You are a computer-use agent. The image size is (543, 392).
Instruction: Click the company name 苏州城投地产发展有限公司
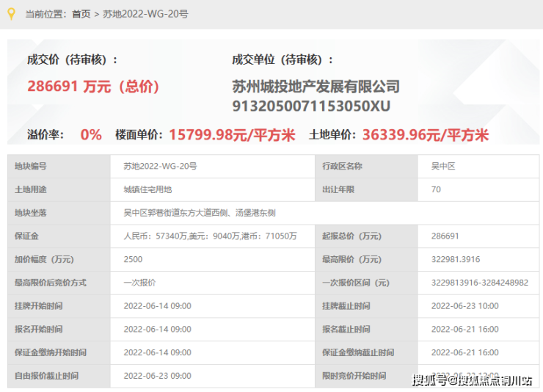316,87
